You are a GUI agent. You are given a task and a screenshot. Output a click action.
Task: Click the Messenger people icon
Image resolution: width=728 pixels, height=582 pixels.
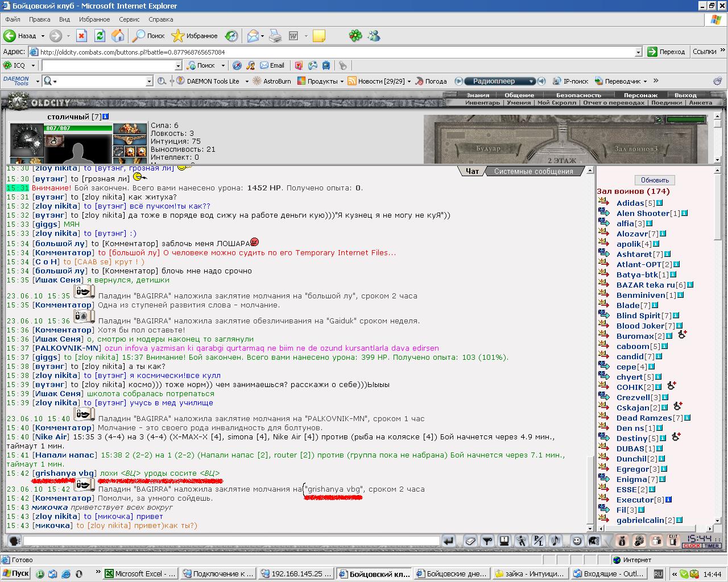[x=374, y=36]
